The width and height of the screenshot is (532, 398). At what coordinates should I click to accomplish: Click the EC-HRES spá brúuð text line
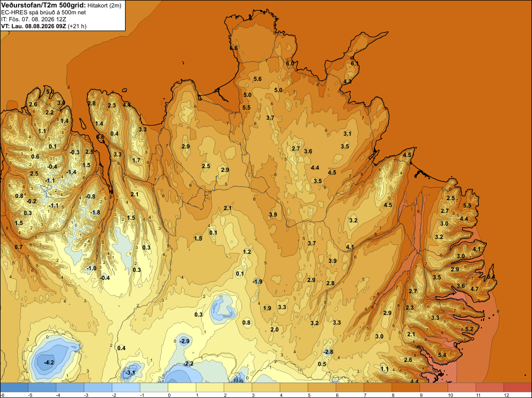click(x=44, y=13)
